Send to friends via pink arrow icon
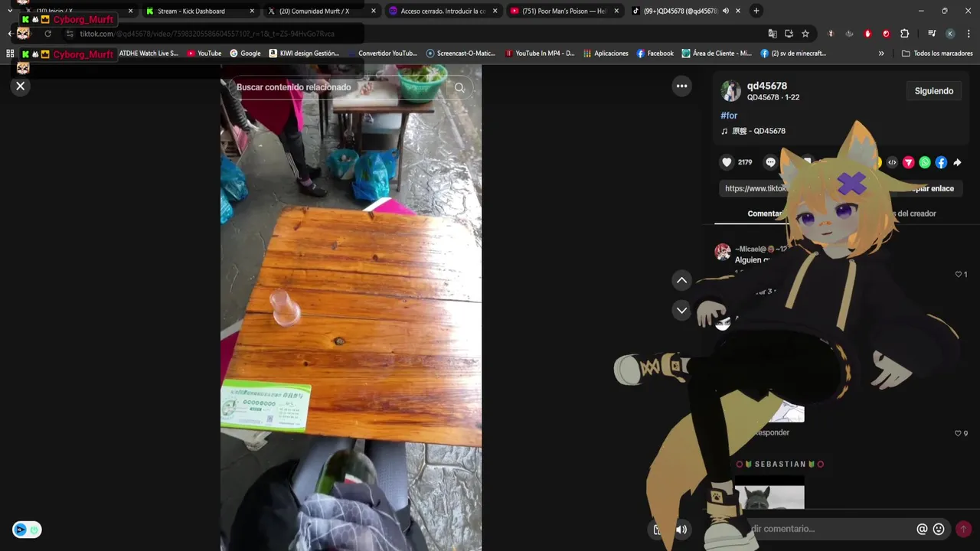Screen dimensions: 980x551 pyautogui.click(x=908, y=162)
